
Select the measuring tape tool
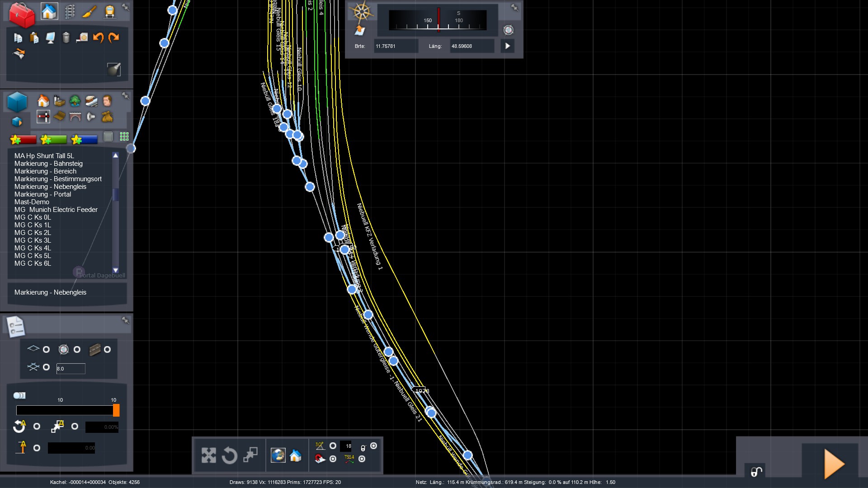[82, 38]
